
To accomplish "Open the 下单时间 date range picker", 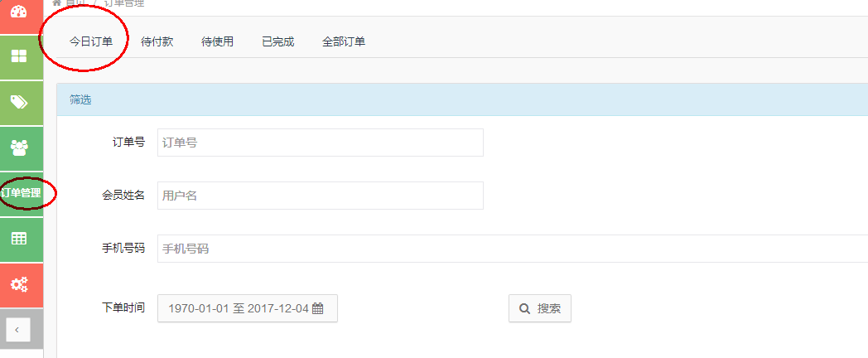I will (x=247, y=308).
